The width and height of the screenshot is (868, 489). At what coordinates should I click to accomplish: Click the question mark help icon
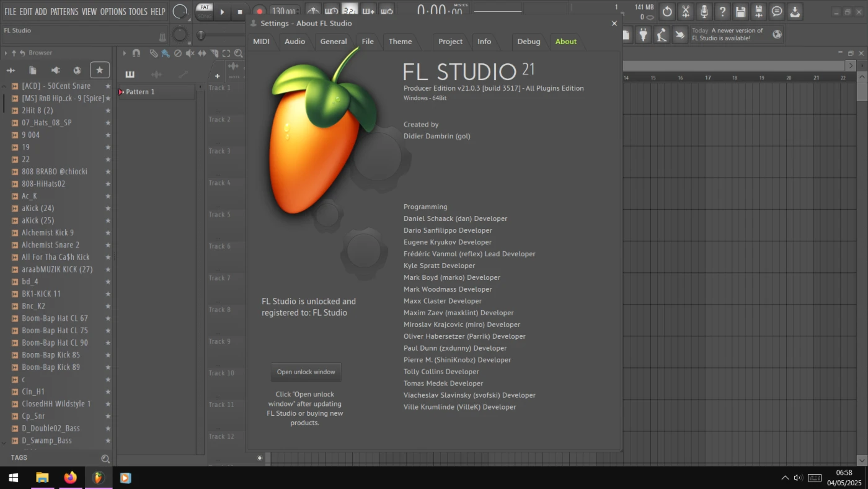coord(722,11)
